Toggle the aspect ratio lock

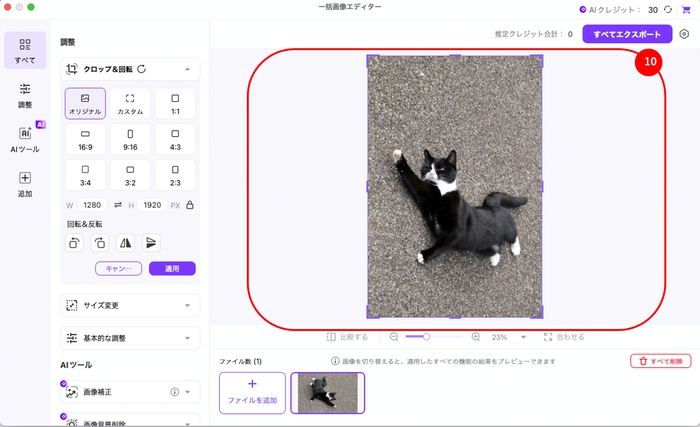point(190,205)
